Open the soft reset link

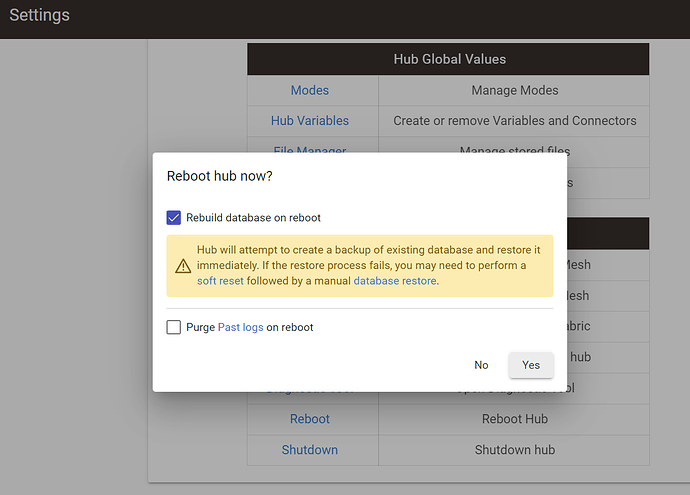(x=221, y=281)
